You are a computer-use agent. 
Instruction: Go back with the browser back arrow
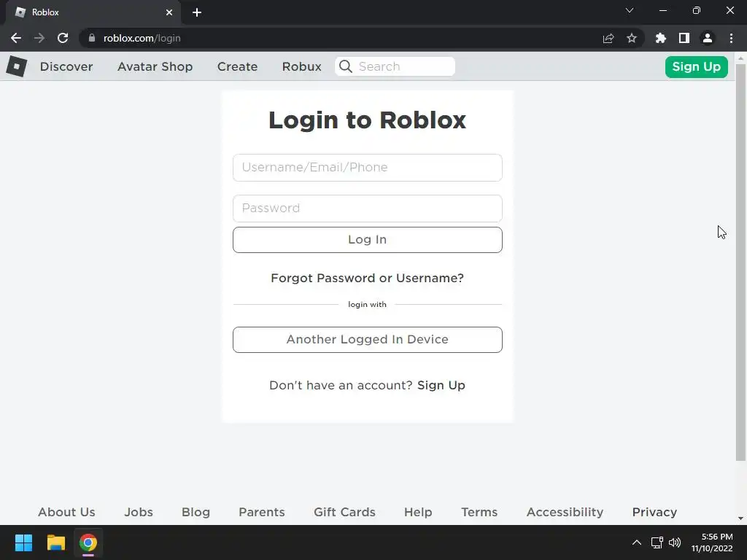tap(16, 38)
